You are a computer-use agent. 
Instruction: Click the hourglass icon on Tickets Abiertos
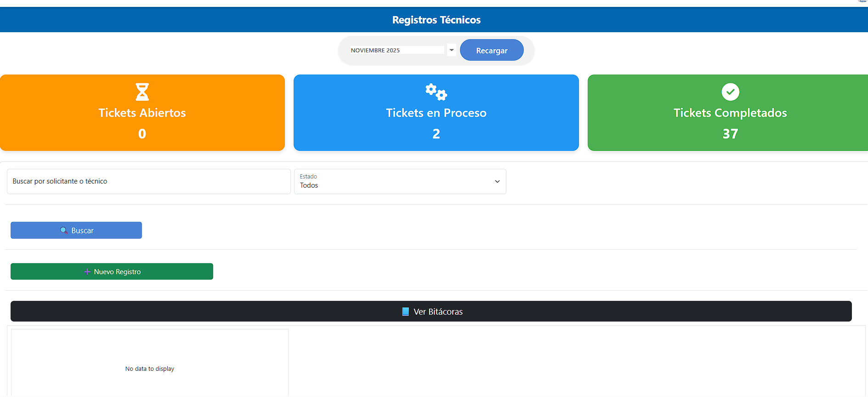(x=142, y=92)
